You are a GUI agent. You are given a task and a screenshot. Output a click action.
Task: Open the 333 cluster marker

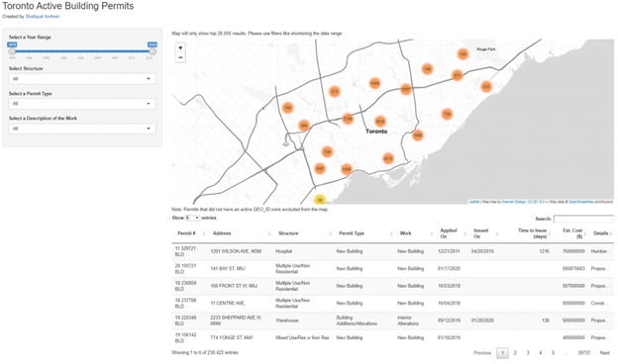[x=486, y=87]
